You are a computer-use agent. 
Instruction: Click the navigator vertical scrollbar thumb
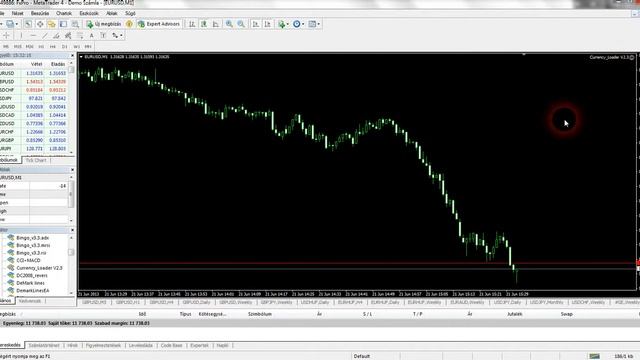click(x=71, y=252)
